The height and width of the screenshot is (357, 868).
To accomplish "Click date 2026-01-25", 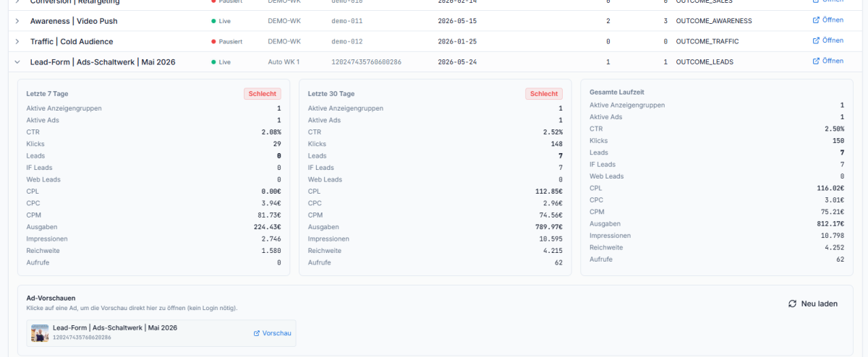I will (x=457, y=41).
